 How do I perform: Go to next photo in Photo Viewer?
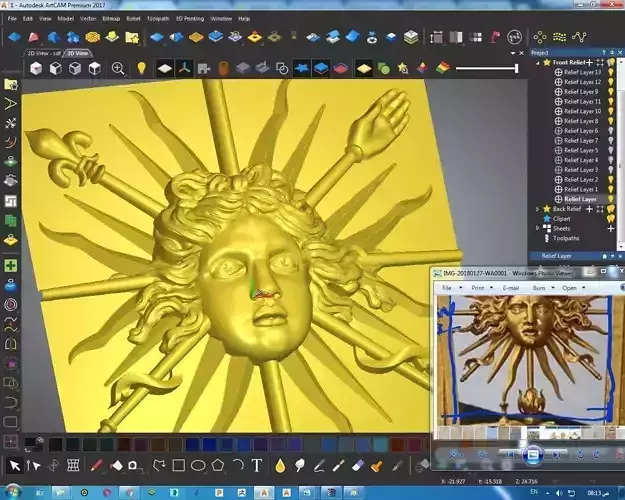pyautogui.click(x=555, y=455)
